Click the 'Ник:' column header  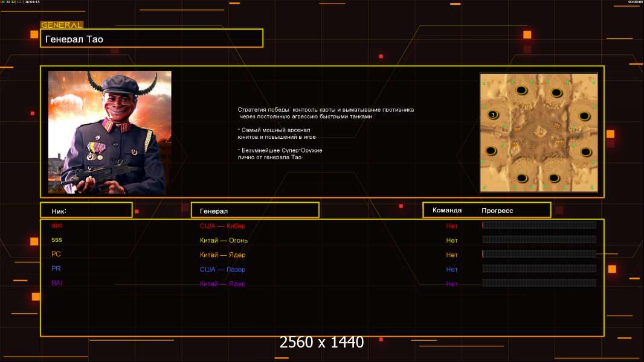coord(86,210)
